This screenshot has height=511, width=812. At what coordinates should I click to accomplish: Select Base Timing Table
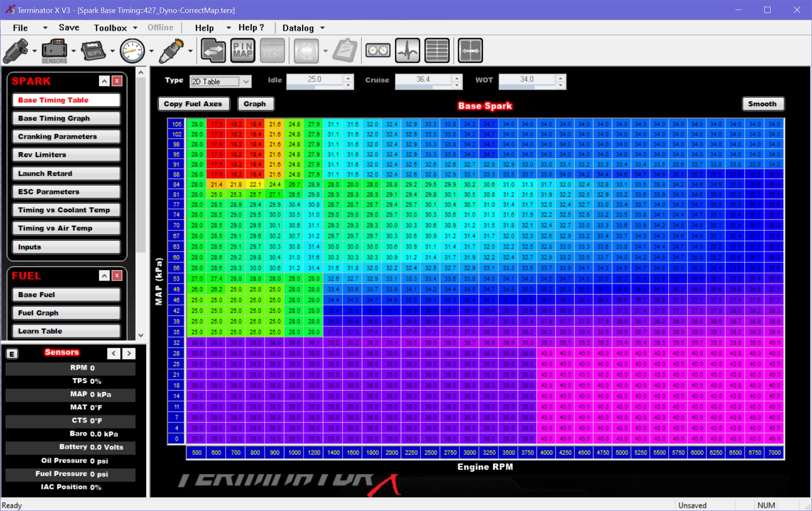coord(66,100)
